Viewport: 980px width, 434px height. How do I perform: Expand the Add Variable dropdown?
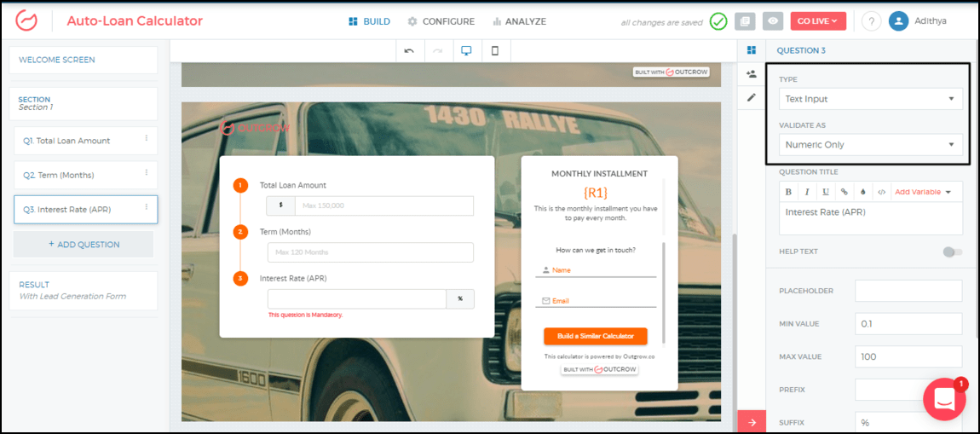pyautogui.click(x=923, y=192)
